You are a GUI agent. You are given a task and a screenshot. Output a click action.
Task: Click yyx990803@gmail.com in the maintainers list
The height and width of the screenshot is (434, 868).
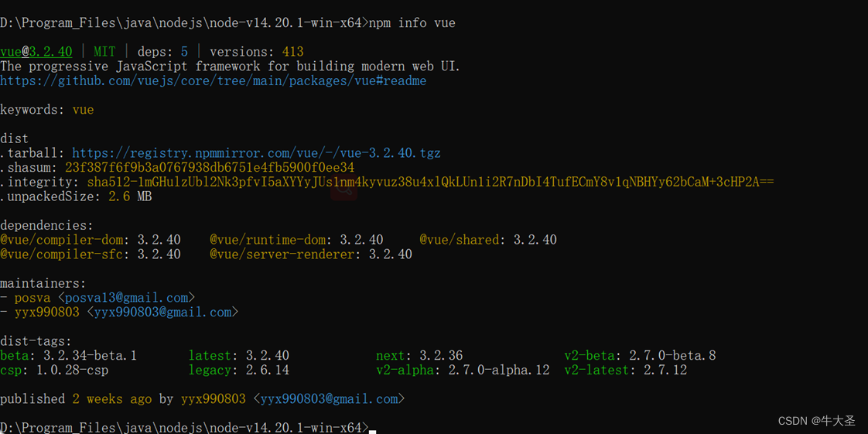coord(162,313)
